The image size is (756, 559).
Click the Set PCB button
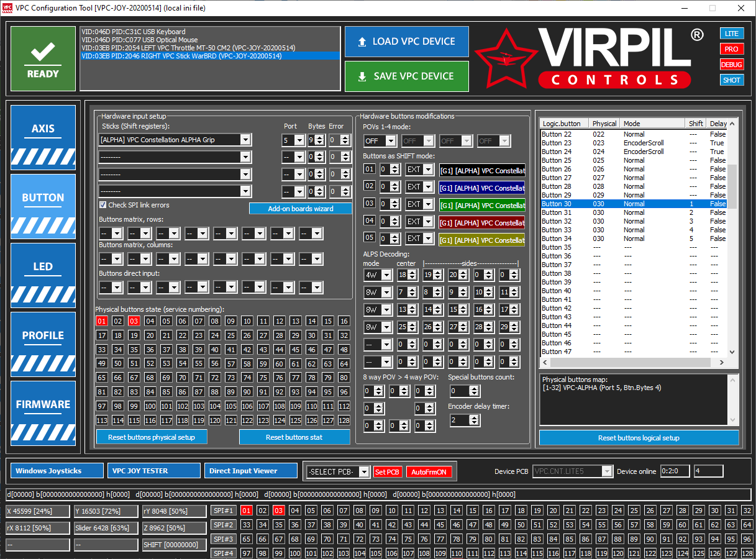387,472
